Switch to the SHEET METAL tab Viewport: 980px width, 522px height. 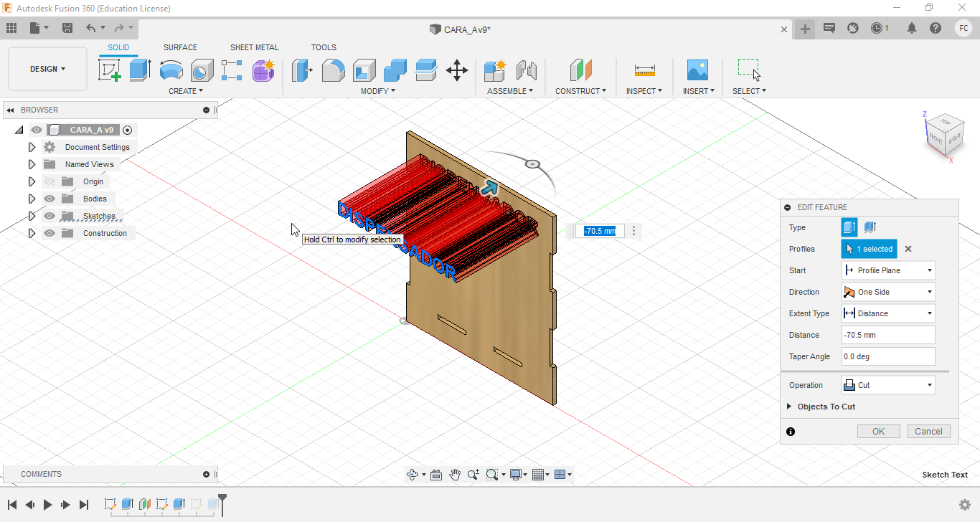[x=255, y=47]
